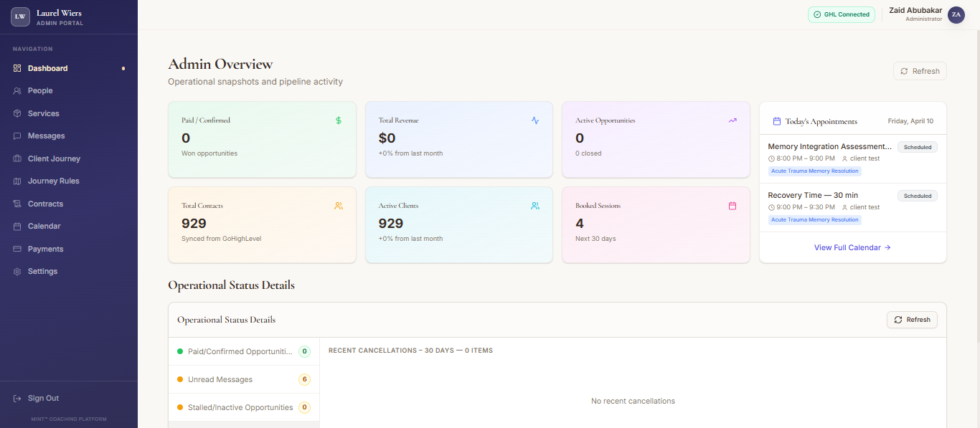Open the Memory Integration Assessment appointment
The image size is (980, 428).
coord(829,147)
